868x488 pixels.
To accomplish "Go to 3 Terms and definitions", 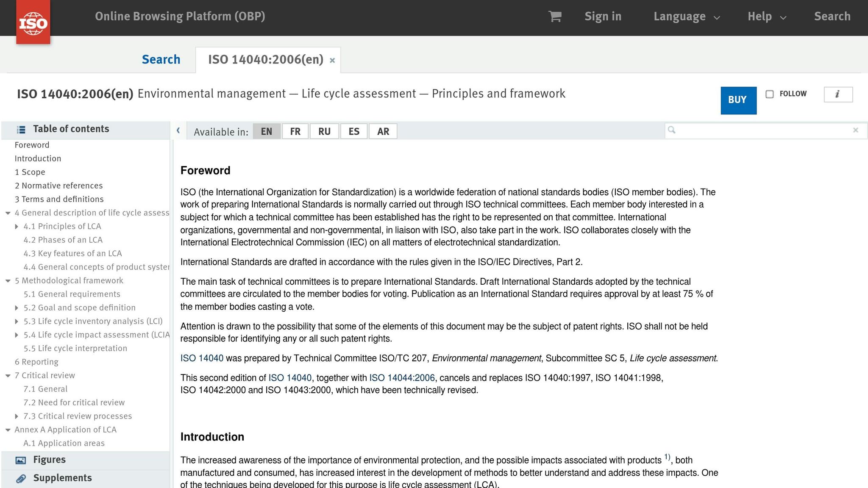I will click(x=59, y=199).
